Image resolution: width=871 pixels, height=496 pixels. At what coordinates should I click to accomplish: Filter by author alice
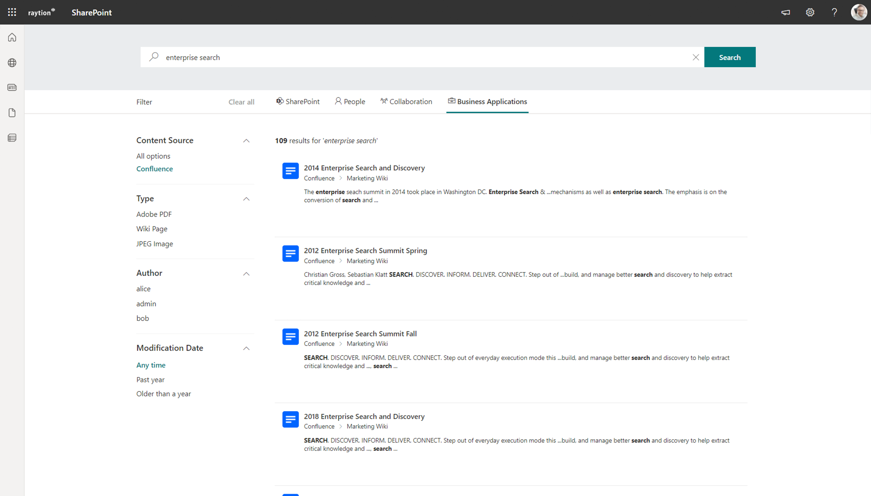coord(143,289)
